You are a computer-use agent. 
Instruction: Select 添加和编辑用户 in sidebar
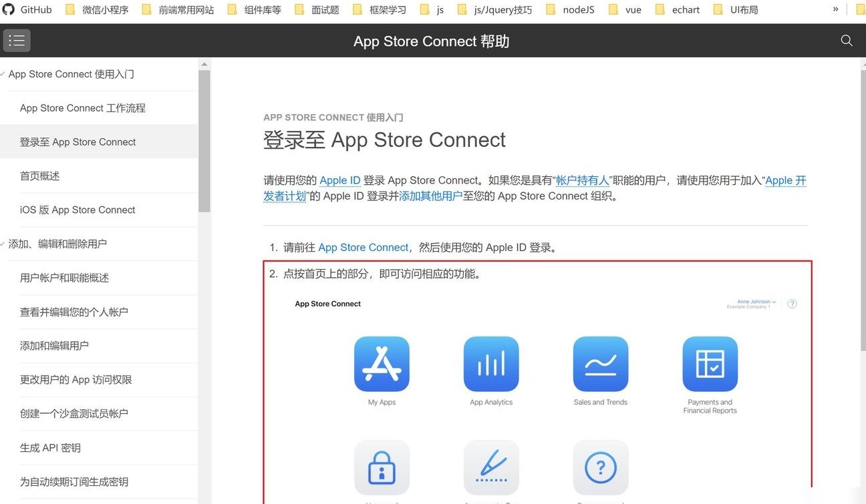click(99, 346)
